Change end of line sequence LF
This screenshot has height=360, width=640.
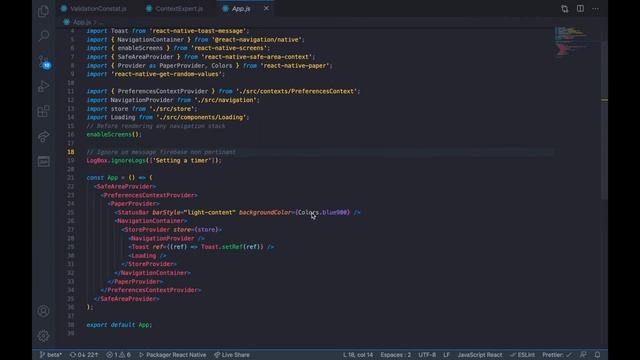click(x=447, y=355)
